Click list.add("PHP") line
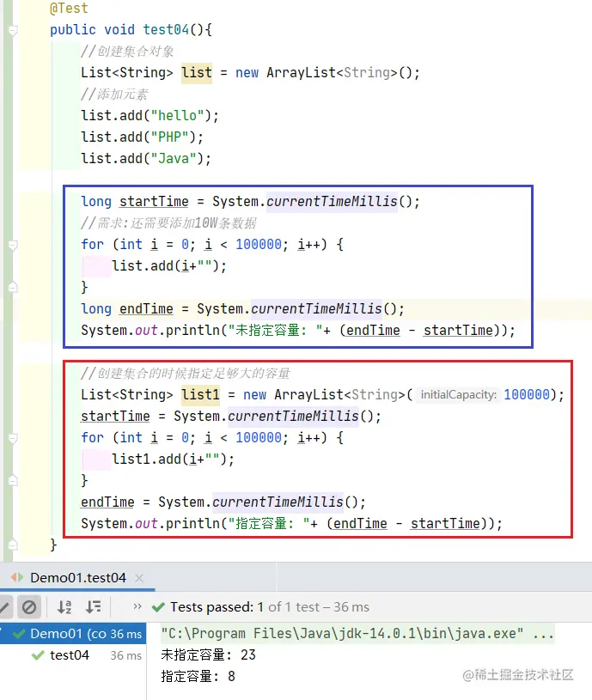This screenshot has width=592, height=700. click(142, 137)
